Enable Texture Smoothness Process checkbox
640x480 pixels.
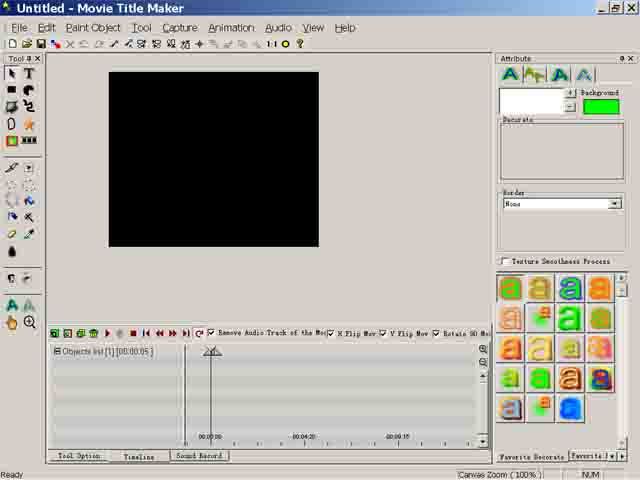click(x=505, y=261)
